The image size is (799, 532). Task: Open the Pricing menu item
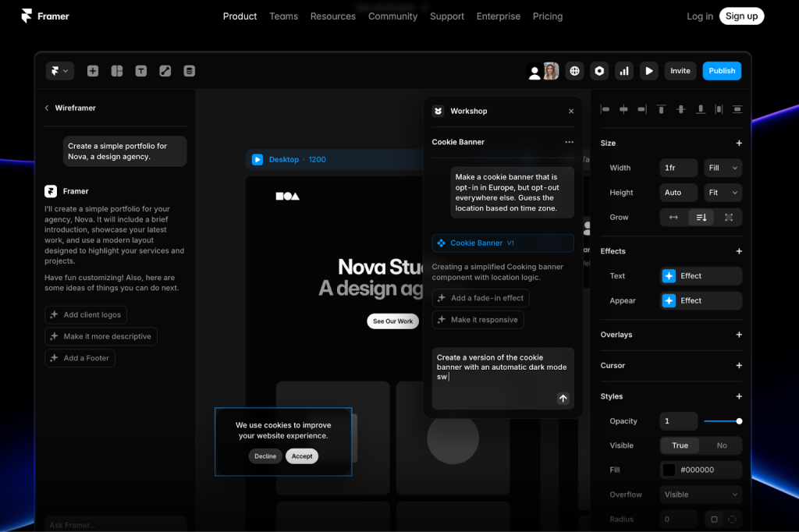click(x=547, y=16)
